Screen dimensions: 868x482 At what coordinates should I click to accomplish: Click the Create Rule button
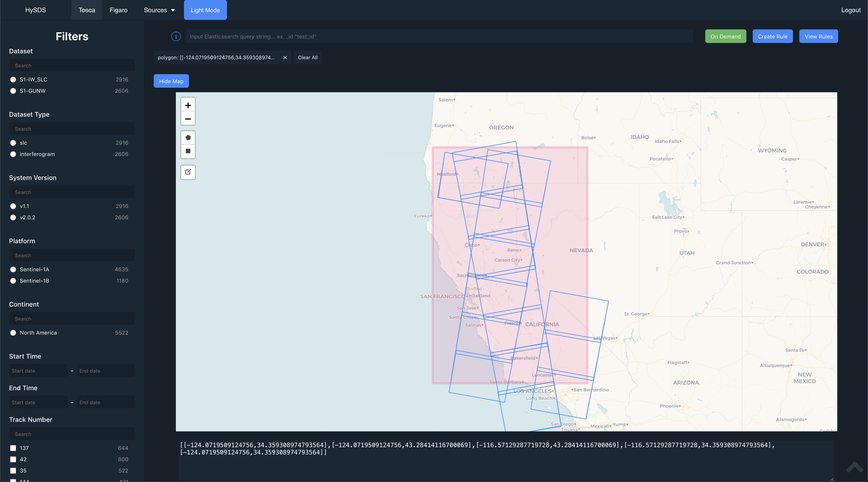coord(772,36)
